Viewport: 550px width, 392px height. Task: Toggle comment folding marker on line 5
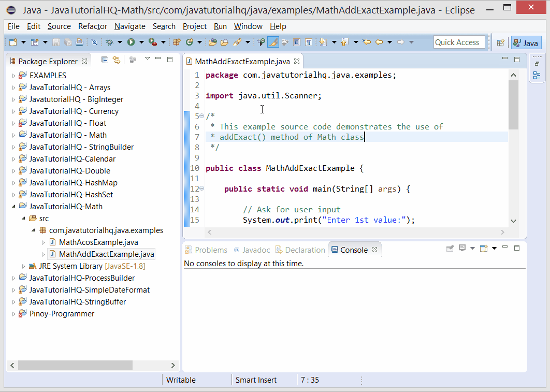pyautogui.click(x=201, y=116)
